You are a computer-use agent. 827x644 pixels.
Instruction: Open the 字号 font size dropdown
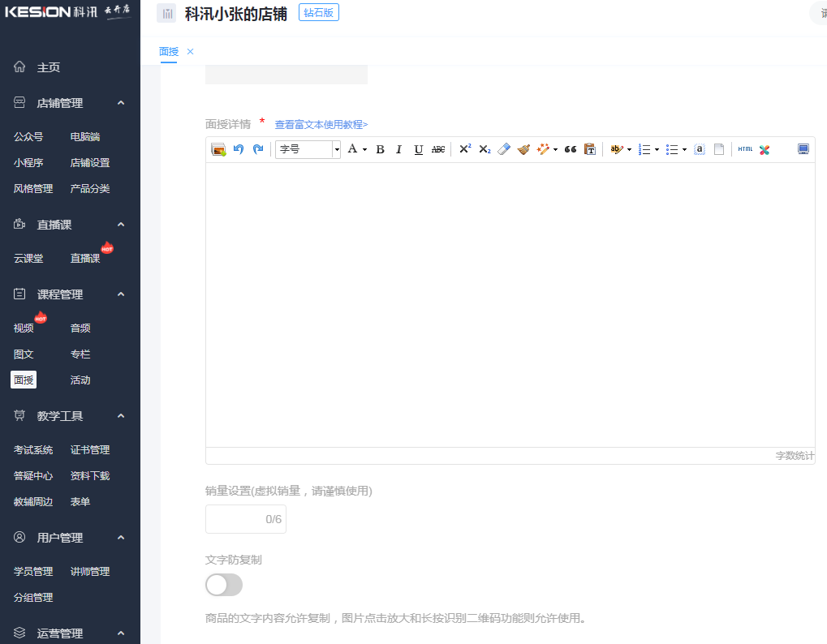tap(308, 149)
